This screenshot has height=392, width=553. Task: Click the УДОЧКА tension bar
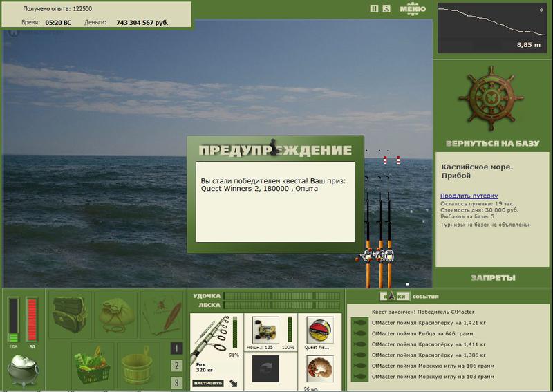pos(282,296)
